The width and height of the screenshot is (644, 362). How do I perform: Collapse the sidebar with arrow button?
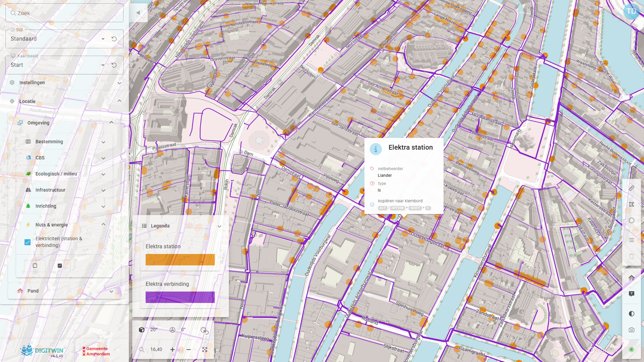pos(138,13)
